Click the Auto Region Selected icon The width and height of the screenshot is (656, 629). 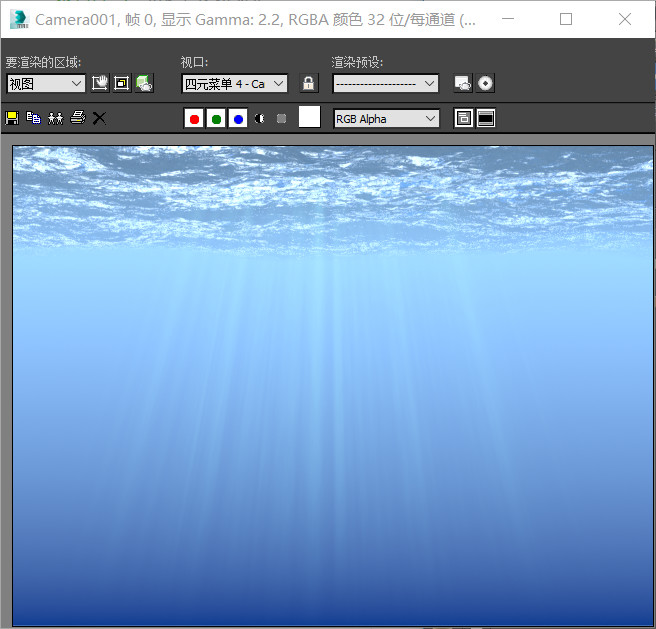click(122, 83)
